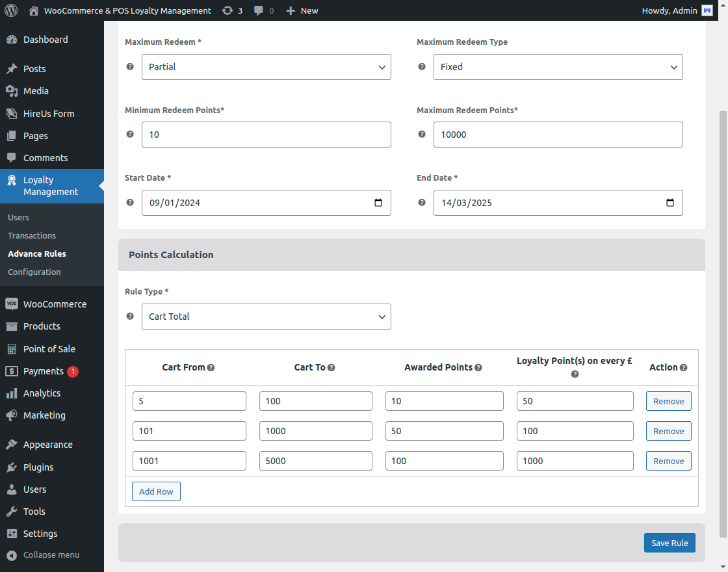Open the Transactions submenu item
The height and width of the screenshot is (572, 728).
(32, 235)
